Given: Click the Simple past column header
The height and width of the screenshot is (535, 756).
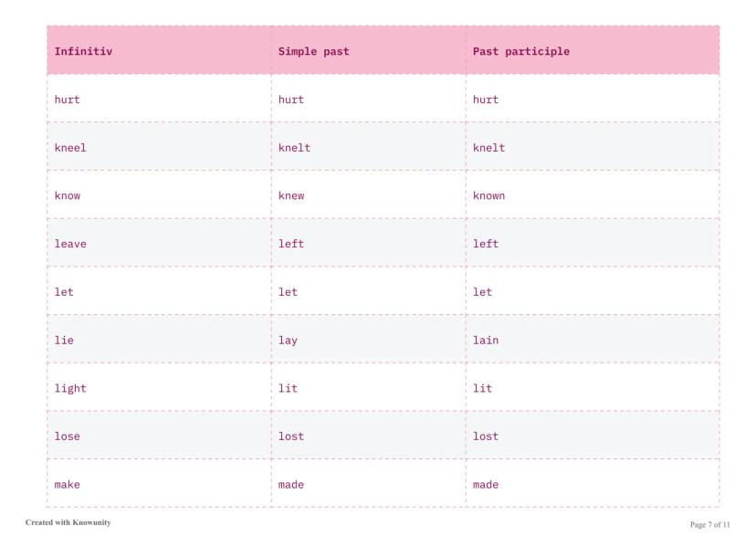Looking at the screenshot, I should pyautogui.click(x=313, y=51).
